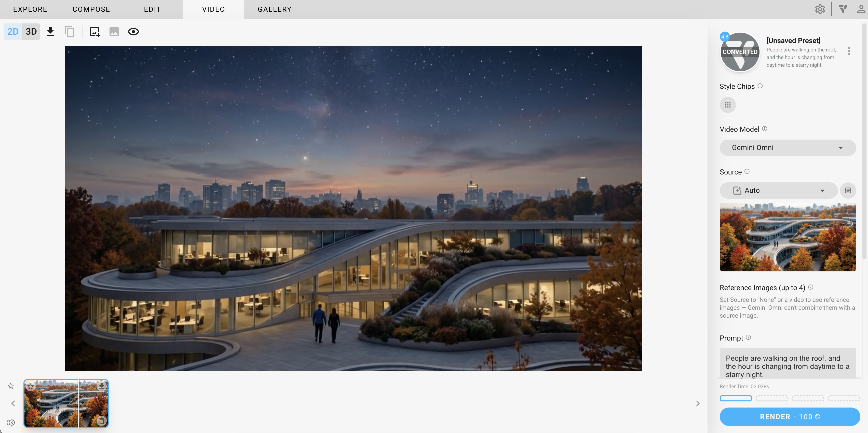This screenshot has width=868, height=433.
Task: Show info for Style Chips
Action: click(x=760, y=86)
